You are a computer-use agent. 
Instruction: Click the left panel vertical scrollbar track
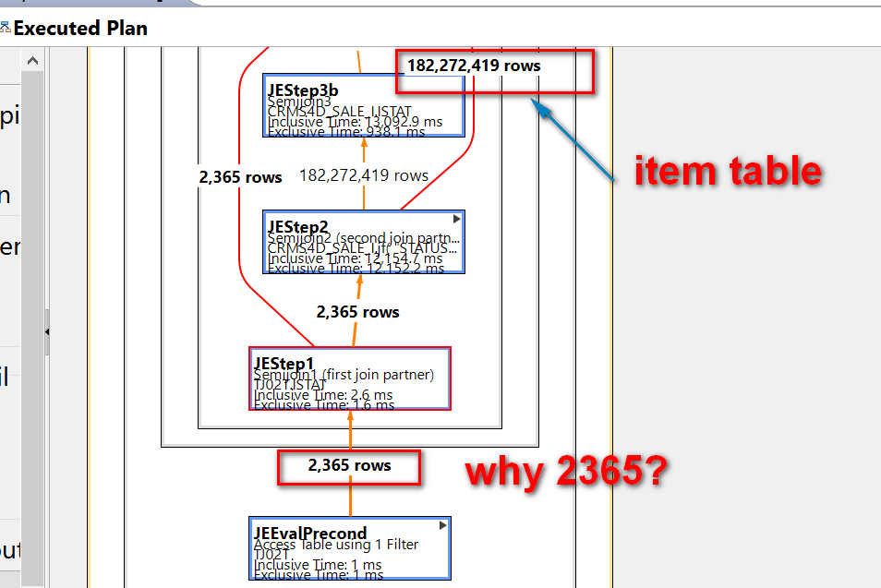coord(32,329)
